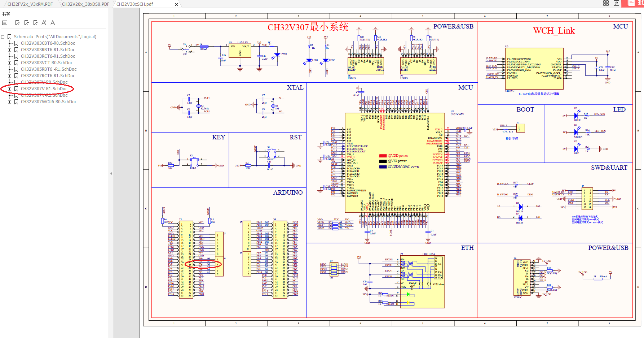Click the yellow CH32V307V chip block

[x=395, y=162]
